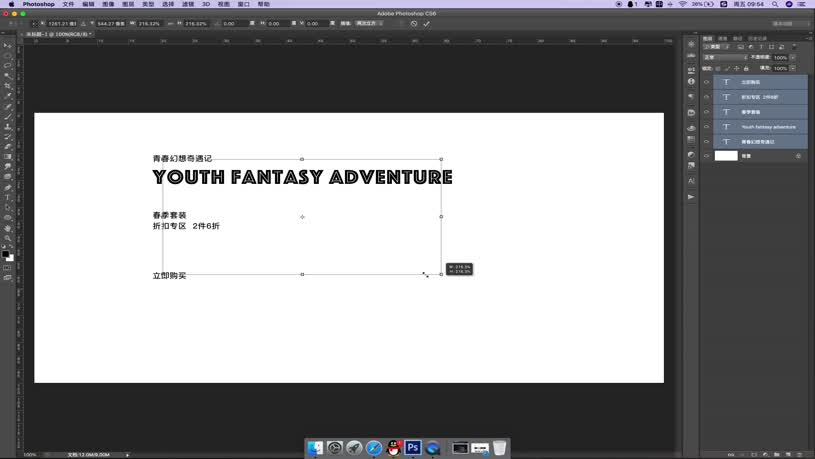Select the Clone Stamp tool

(7, 126)
